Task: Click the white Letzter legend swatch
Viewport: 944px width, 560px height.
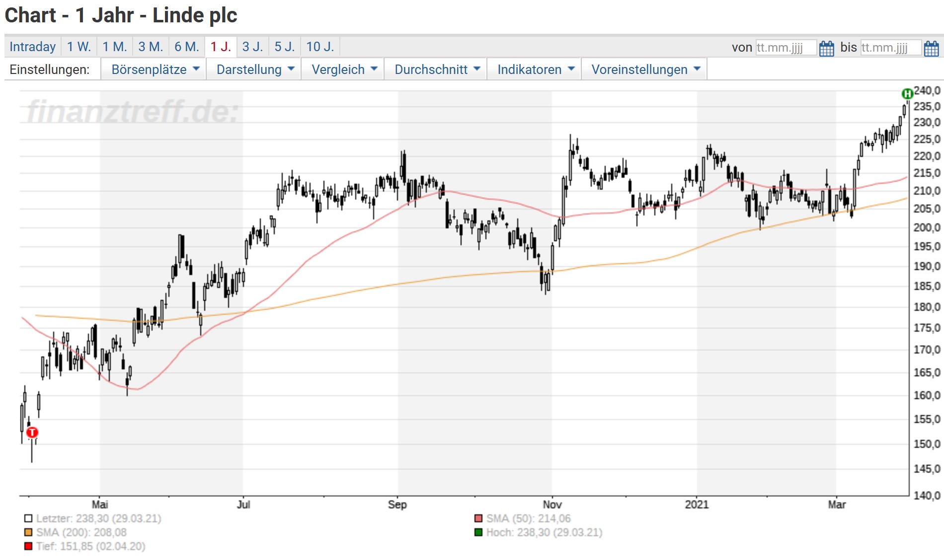Action: coord(28,518)
